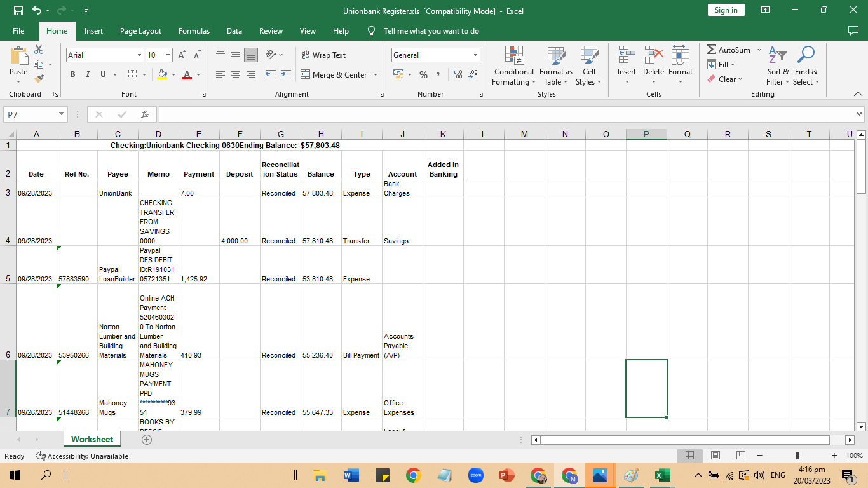The height and width of the screenshot is (488, 868).
Task: Click the Undo arrow icon
Action: tap(37, 10)
